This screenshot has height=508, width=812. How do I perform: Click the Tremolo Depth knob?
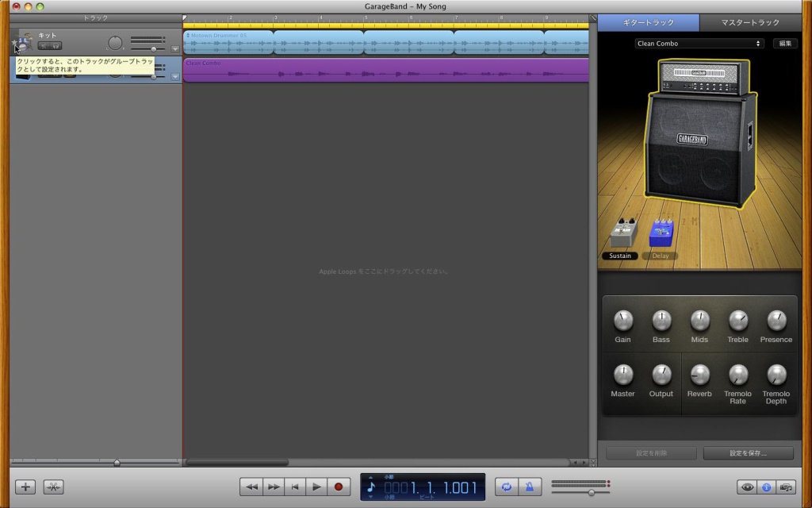776,375
